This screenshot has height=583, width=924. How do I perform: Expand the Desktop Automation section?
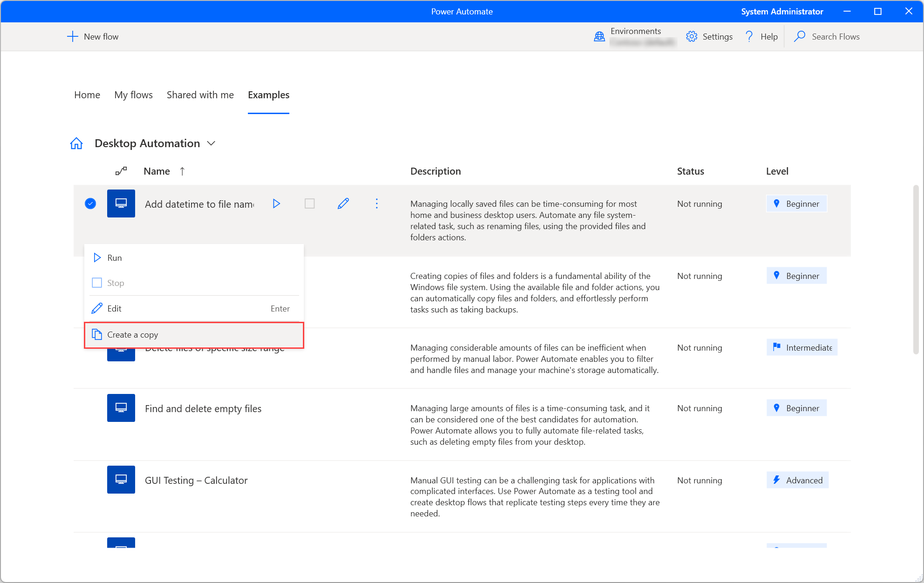click(211, 143)
